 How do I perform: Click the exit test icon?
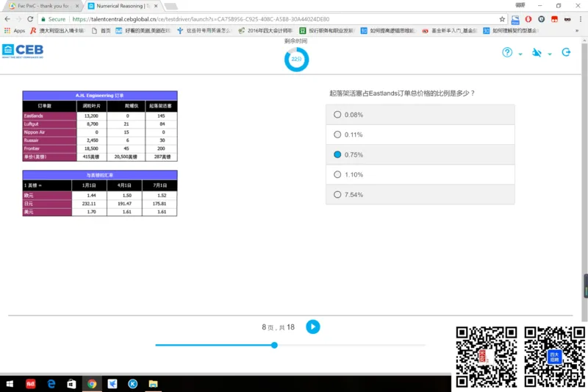click(566, 52)
